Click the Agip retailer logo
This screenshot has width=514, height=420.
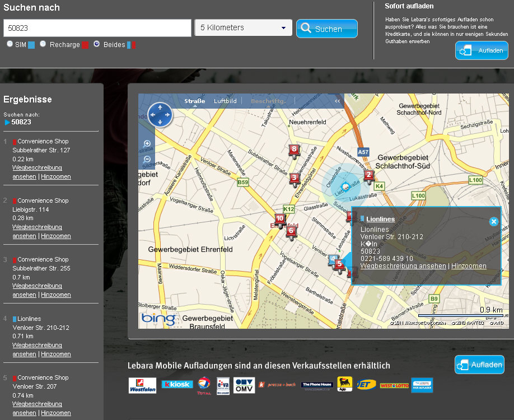tap(344, 384)
